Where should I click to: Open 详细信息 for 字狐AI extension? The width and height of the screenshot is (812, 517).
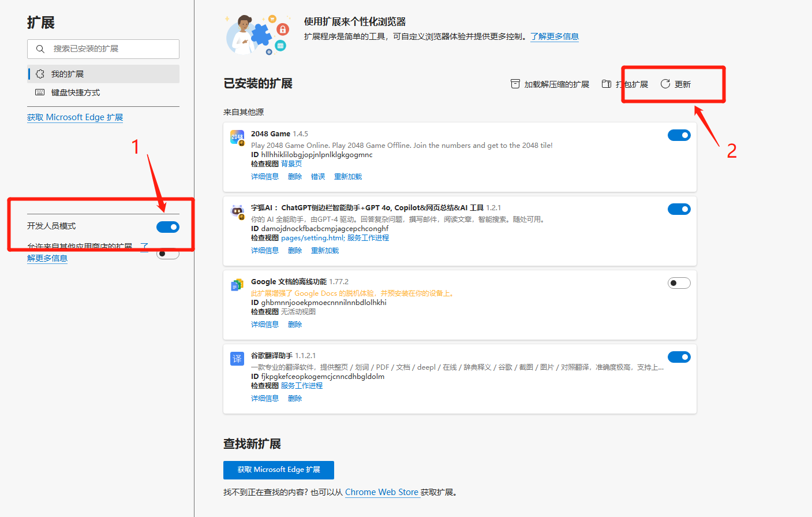click(x=265, y=251)
